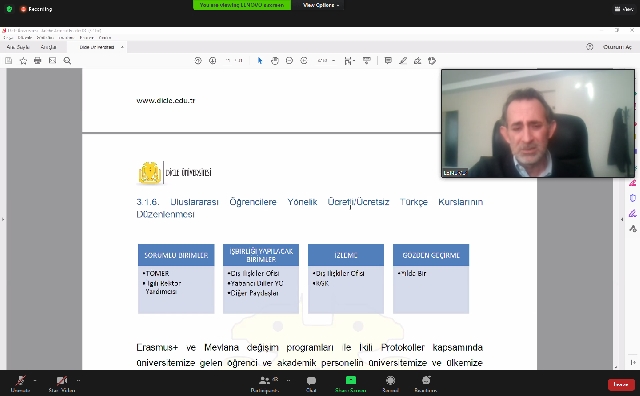Select the arrow selection tool
Viewport: 640px width, 396px height.
pos(260,61)
